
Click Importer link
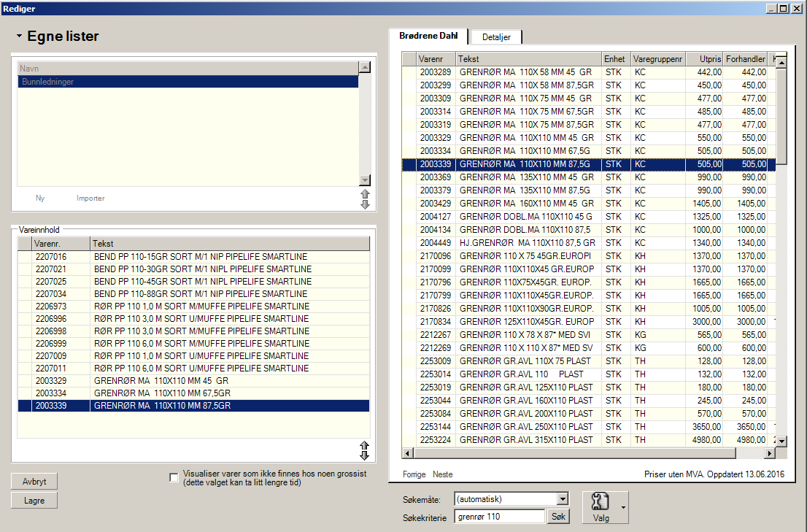[90, 198]
